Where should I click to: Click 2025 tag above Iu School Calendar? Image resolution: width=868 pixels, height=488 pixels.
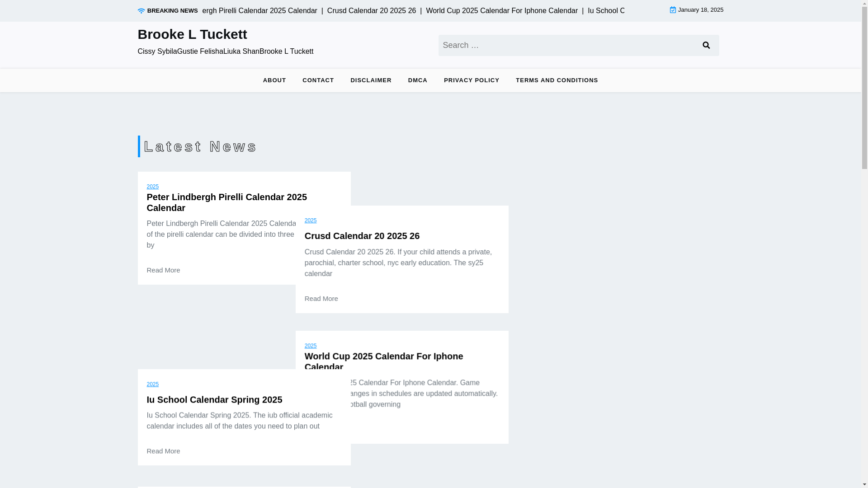[x=152, y=384]
